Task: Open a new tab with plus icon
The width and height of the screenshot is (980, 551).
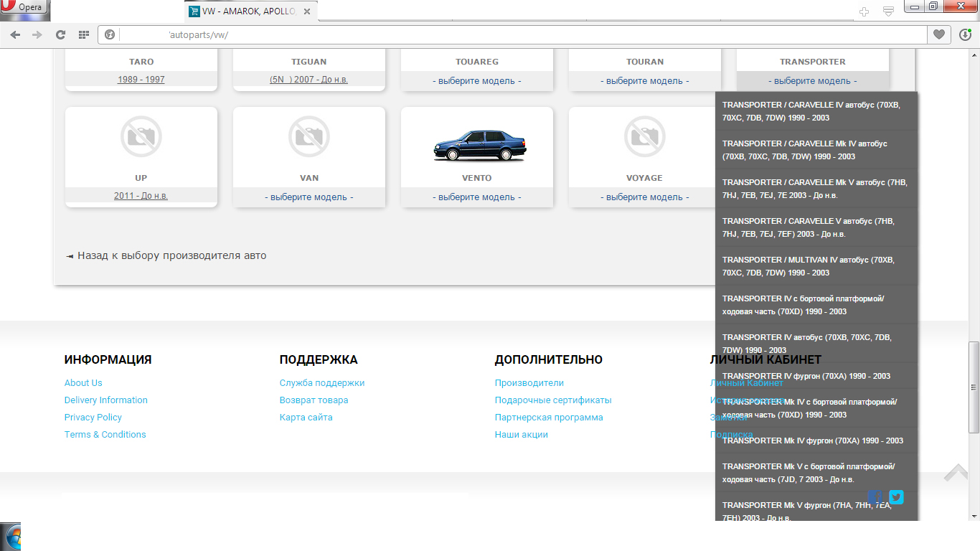Action: tap(864, 11)
